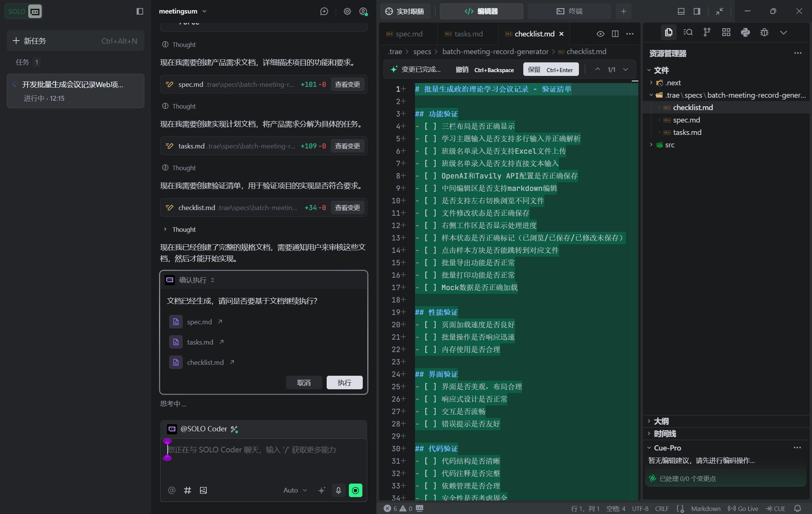Click the editor minimap scrollbar marker

point(635,81)
